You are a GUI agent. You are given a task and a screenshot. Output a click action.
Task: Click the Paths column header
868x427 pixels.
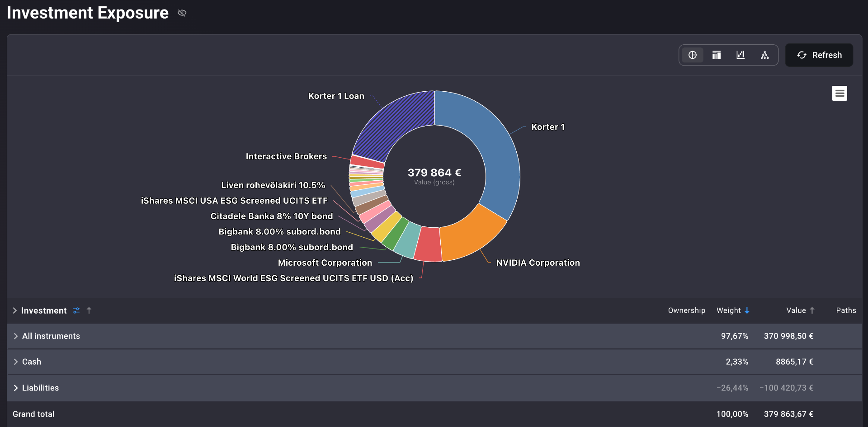(846, 310)
